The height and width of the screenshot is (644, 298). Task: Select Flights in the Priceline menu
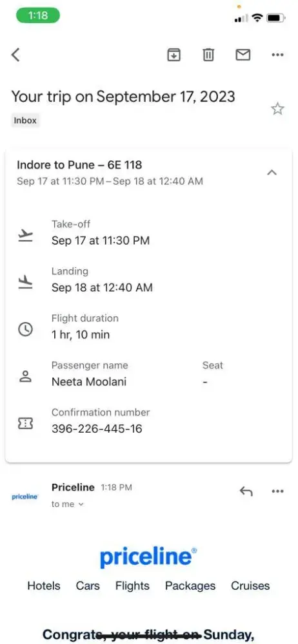(132, 585)
